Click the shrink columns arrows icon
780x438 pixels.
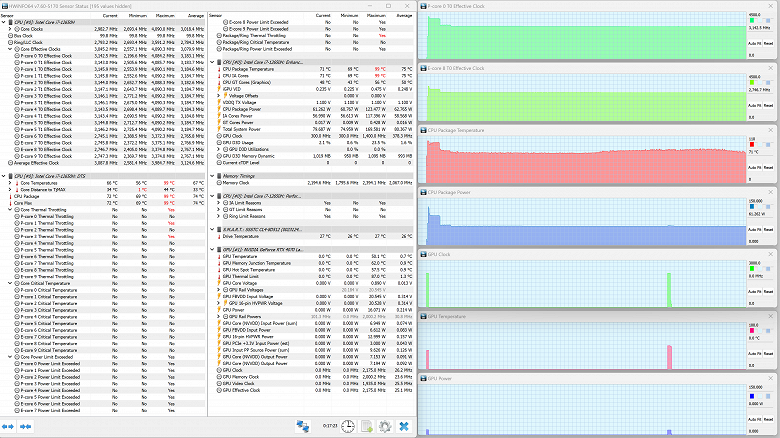(26, 427)
